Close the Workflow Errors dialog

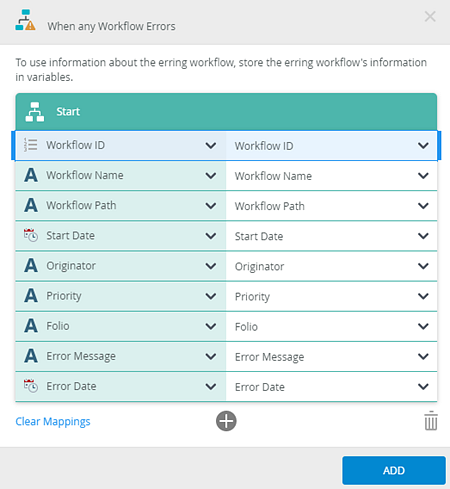(430, 16)
